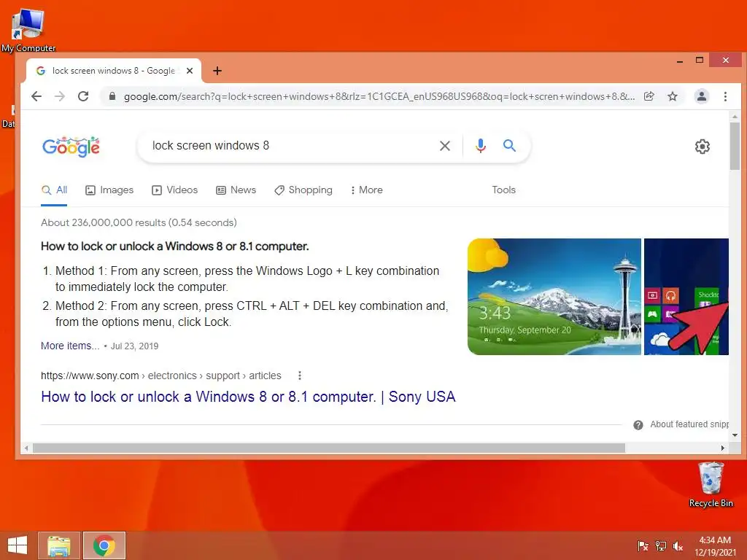747x560 pixels.
Task: Close the 'lock screen windows 8' tab
Action: click(x=190, y=71)
